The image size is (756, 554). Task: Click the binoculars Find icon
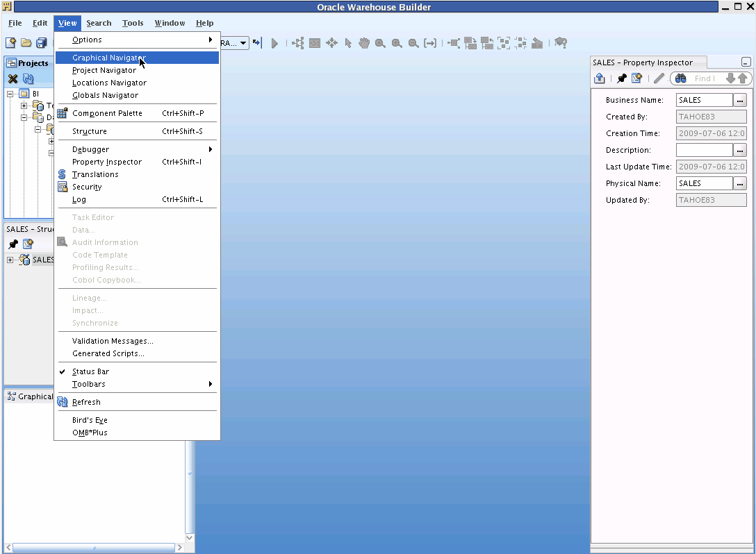click(x=681, y=78)
